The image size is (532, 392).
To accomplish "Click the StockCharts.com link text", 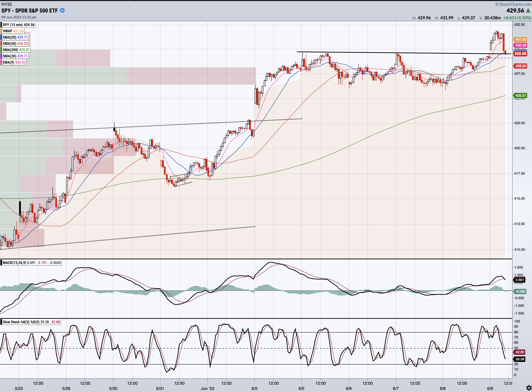I will click(x=513, y=4).
